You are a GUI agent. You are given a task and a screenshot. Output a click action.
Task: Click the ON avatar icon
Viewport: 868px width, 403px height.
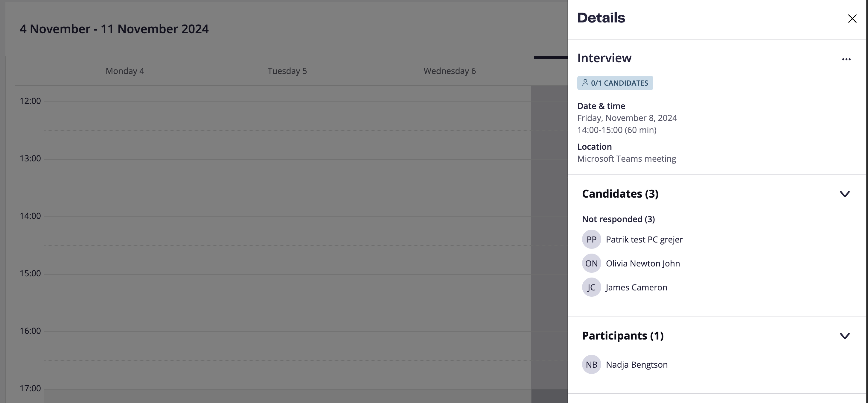(x=591, y=263)
